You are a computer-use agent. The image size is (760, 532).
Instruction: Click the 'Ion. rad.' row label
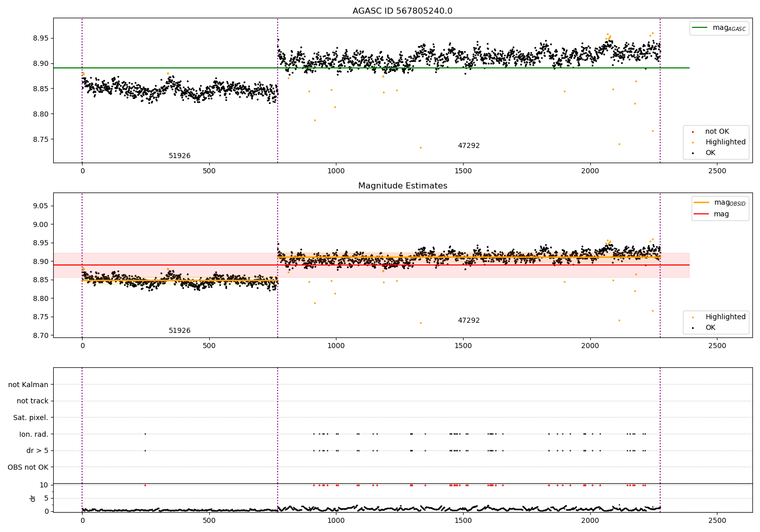coord(34,435)
